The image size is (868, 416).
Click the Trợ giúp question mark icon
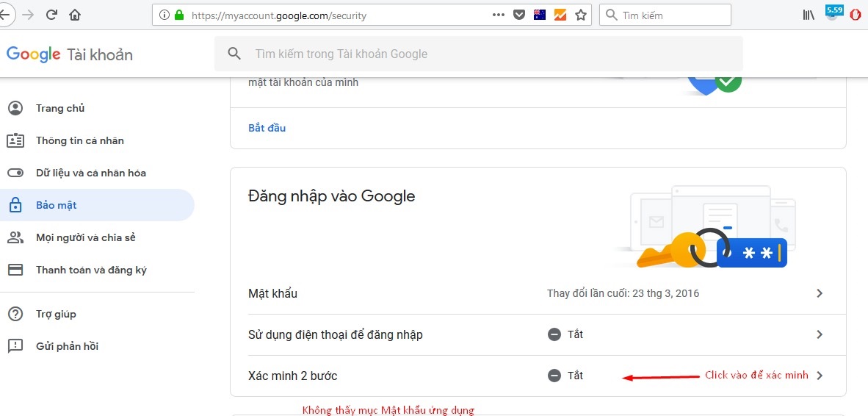click(x=15, y=314)
